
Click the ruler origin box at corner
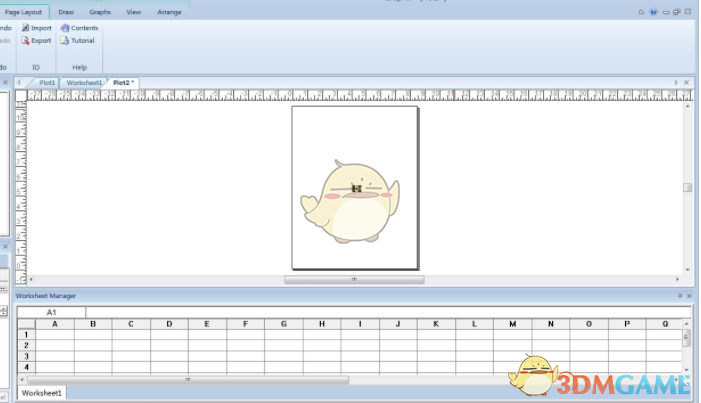point(21,95)
